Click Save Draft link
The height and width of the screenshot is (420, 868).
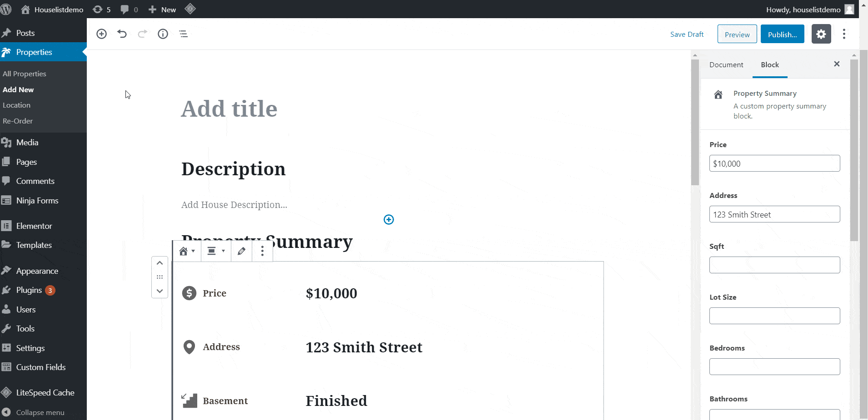pos(687,35)
